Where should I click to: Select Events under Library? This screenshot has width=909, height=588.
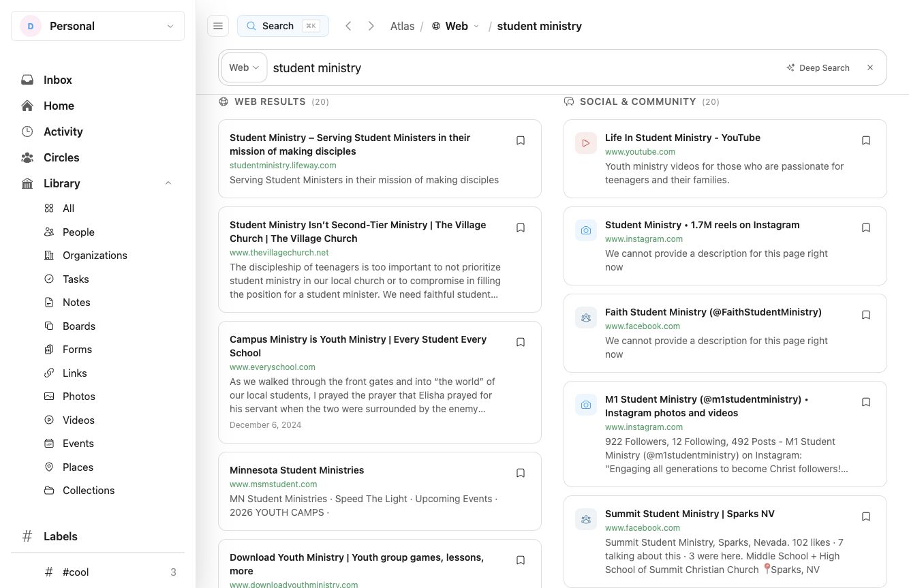coord(109,444)
